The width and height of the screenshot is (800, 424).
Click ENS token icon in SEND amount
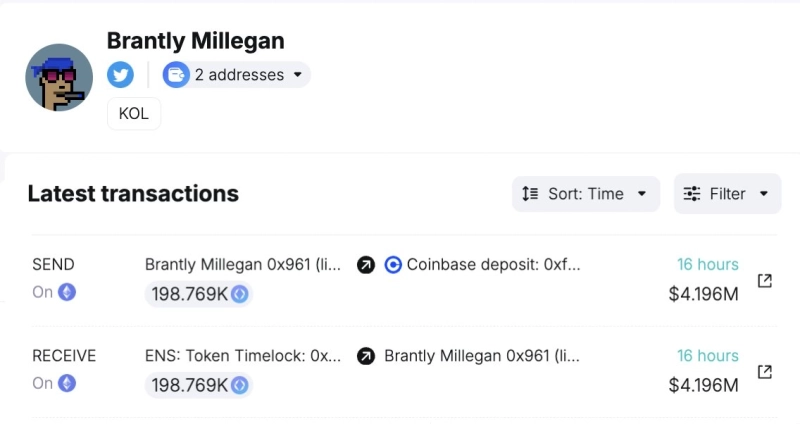coord(239,294)
